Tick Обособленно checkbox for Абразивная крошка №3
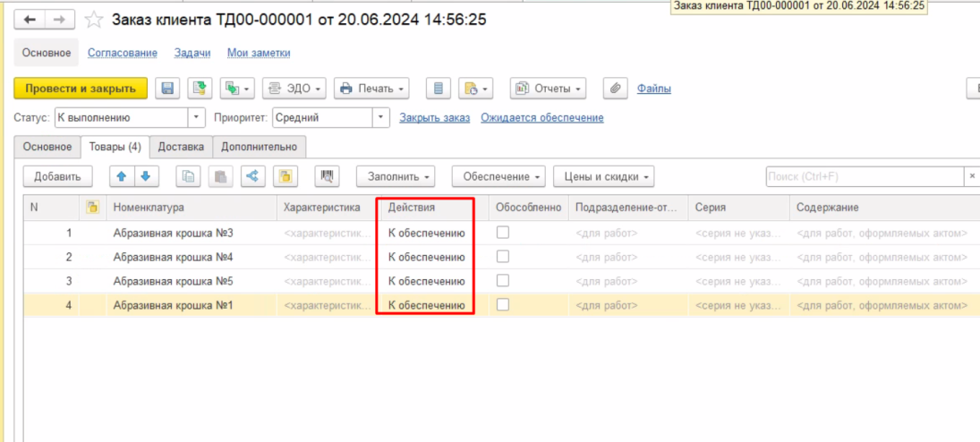Viewport: 980px width, 442px height. click(x=503, y=233)
